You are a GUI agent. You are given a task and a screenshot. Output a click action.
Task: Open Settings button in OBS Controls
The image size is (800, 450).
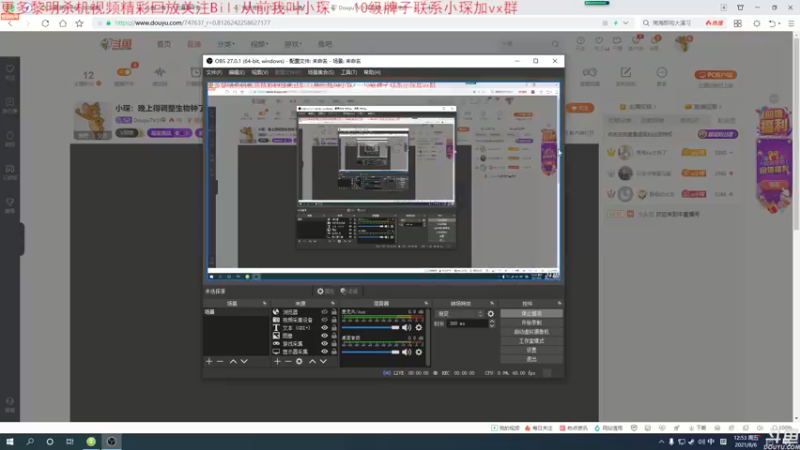tap(532, 350)
